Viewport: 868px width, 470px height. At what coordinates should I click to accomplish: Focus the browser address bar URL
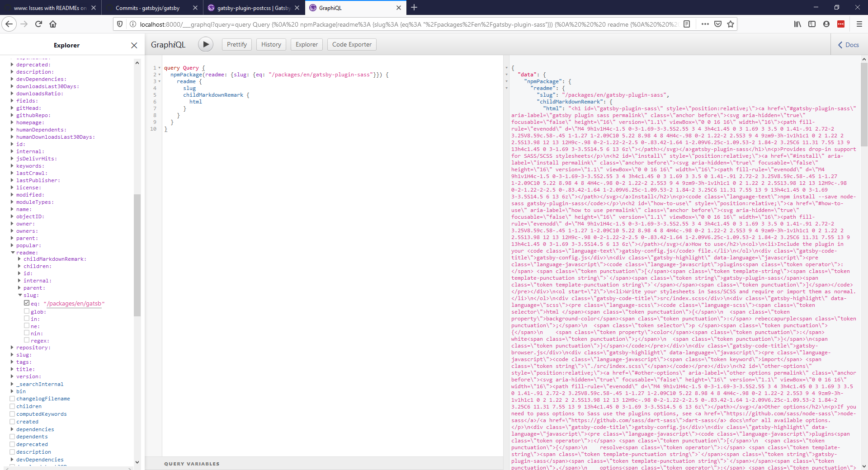pyautogui.click(x=409, y=24)
